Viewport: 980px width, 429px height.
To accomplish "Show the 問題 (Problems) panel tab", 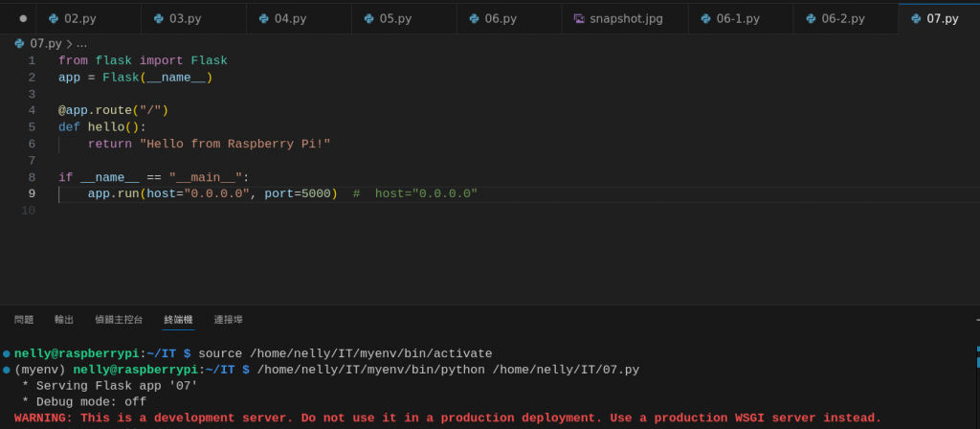I will [x=24, y=319].
